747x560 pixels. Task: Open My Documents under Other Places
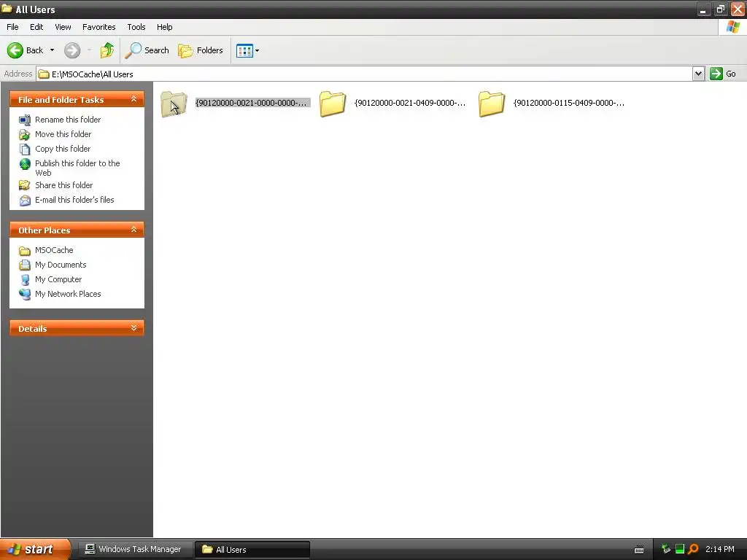point(61,265)
